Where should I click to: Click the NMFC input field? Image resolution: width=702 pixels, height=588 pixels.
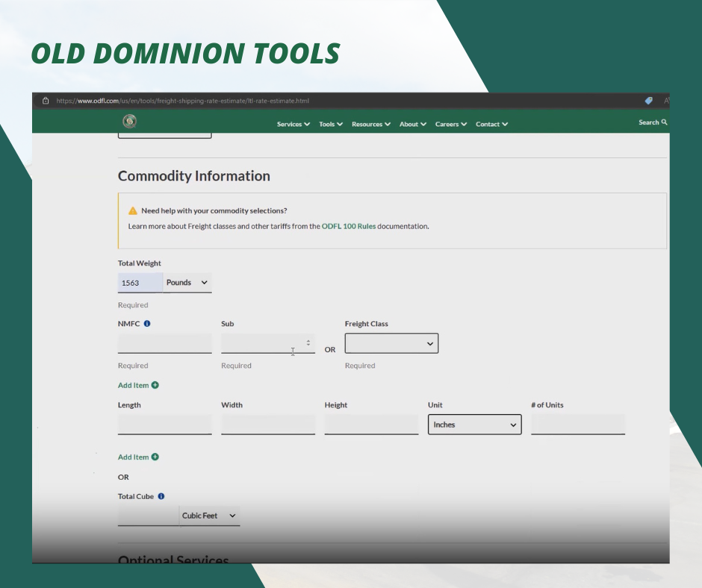click(x=165, y=343)
